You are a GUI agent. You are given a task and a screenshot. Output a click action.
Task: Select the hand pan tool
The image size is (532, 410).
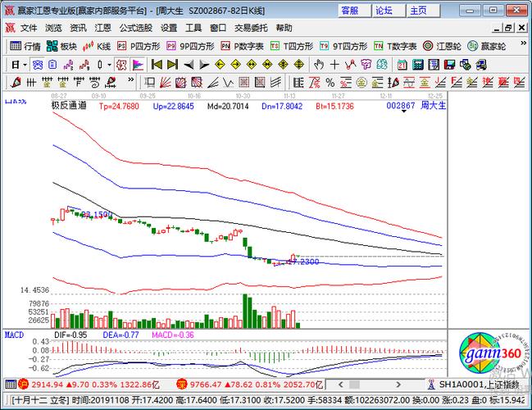(x=318, y=65)
